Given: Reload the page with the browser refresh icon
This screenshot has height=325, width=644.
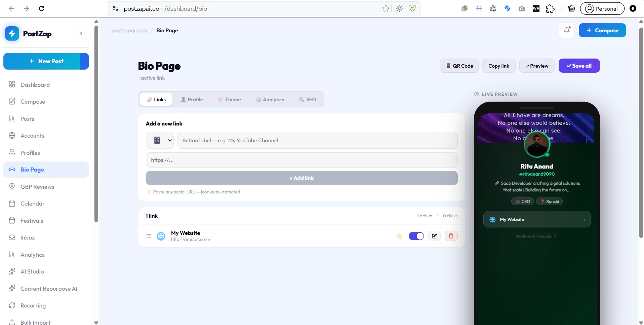Looking at the screenshot, I should tap(42, 9).
